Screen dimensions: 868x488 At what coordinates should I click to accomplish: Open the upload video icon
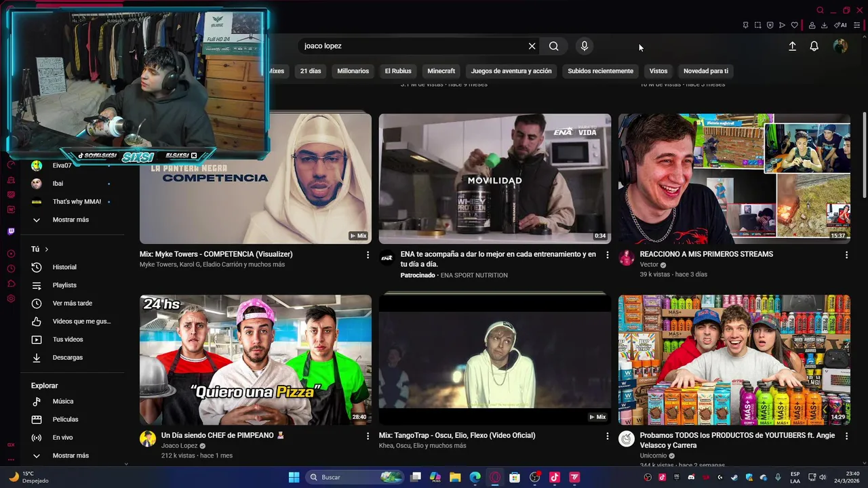[792, 46]
